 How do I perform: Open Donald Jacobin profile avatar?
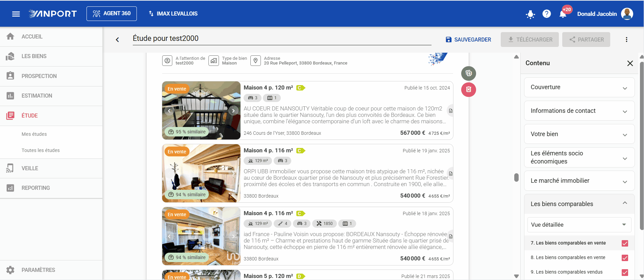click(x=627, y=14)
